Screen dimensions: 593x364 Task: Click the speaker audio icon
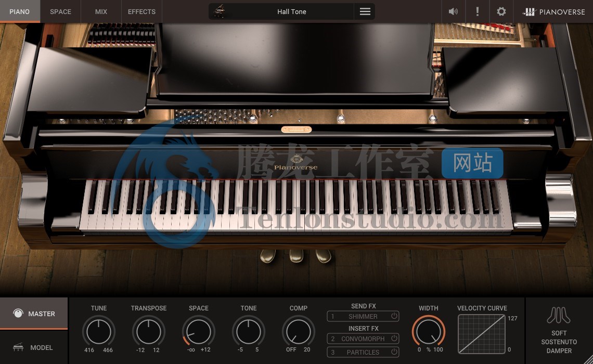tap(453, 11)
